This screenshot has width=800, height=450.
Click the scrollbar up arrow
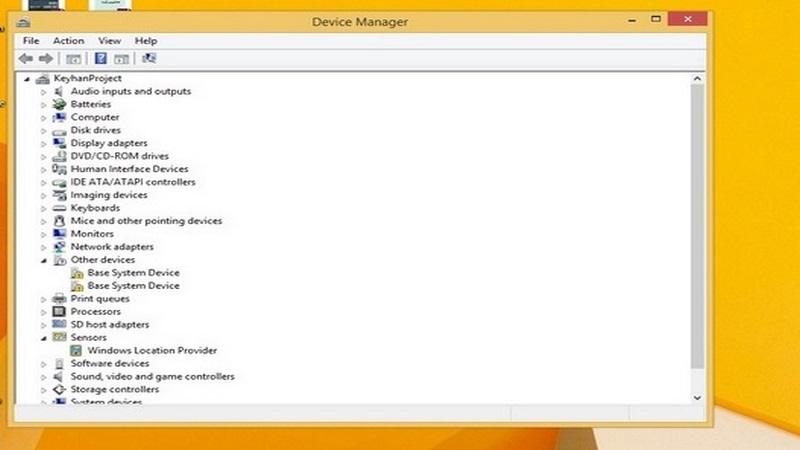point(697,79)
